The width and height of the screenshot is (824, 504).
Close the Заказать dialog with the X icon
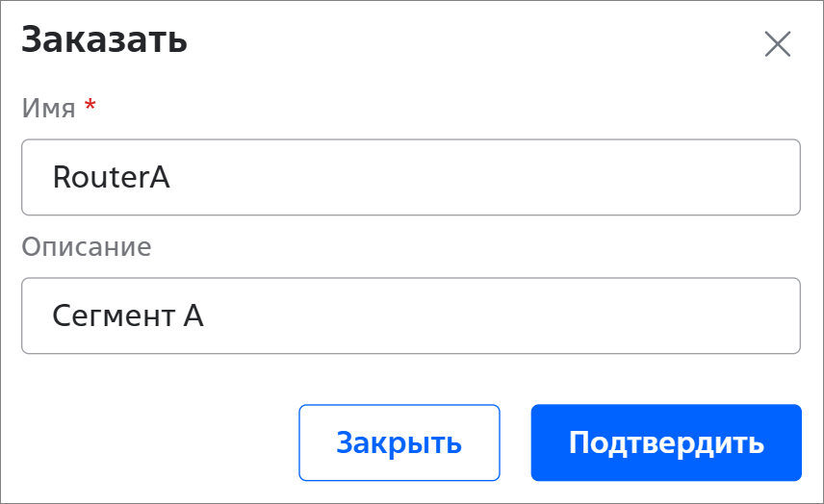[777, 44]
